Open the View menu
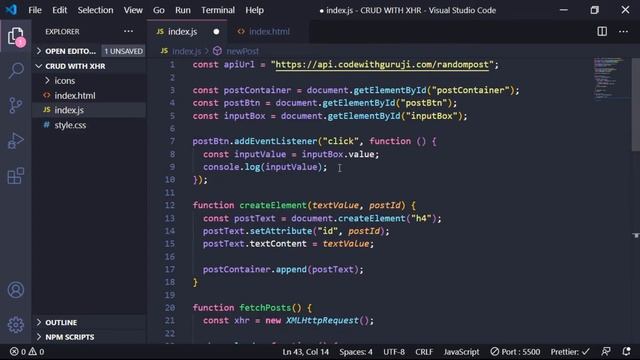The height and width of the screenshot is (360, 640). (133, 10)
